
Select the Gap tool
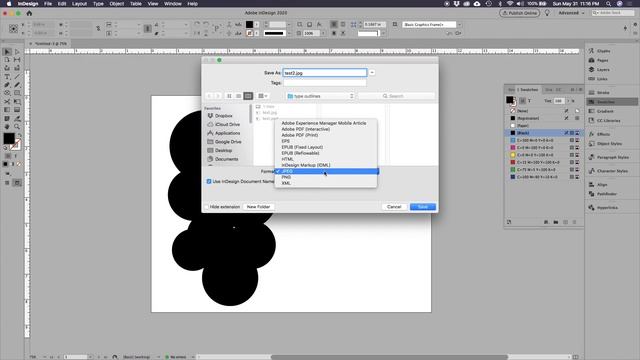pos(17,60)
